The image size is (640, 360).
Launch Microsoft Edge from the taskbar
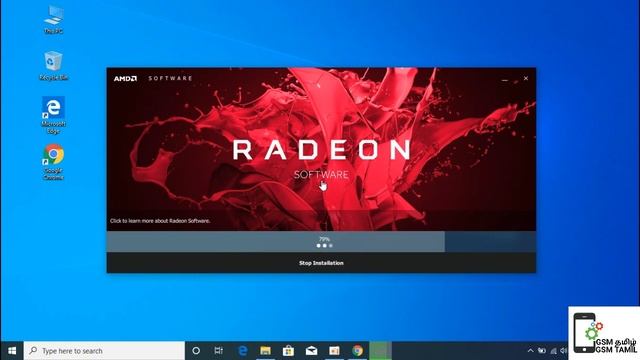(242, 351)
